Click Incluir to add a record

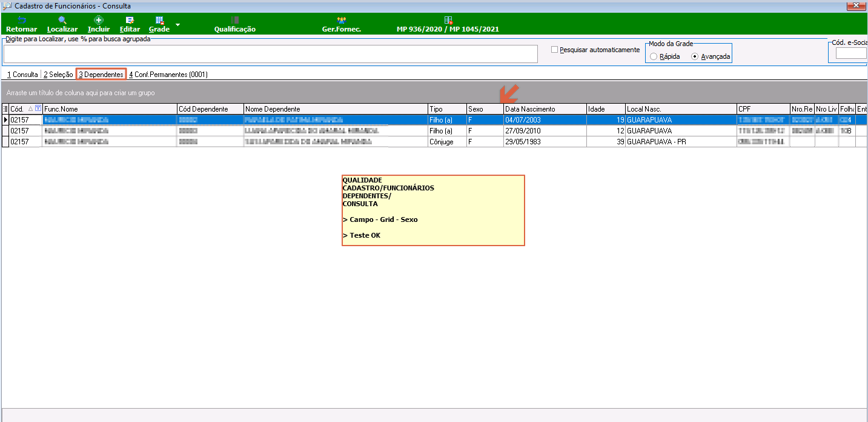pyautogui.click(x=99, y=24)
